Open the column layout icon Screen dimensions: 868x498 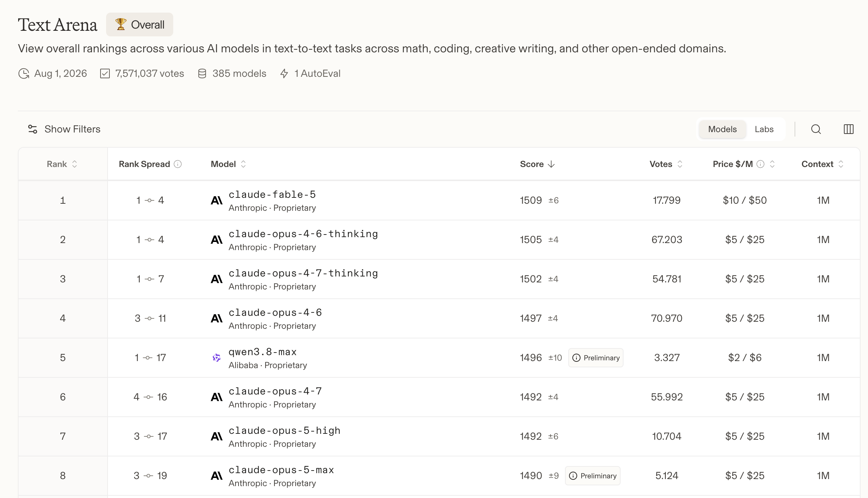click(848, 129)
